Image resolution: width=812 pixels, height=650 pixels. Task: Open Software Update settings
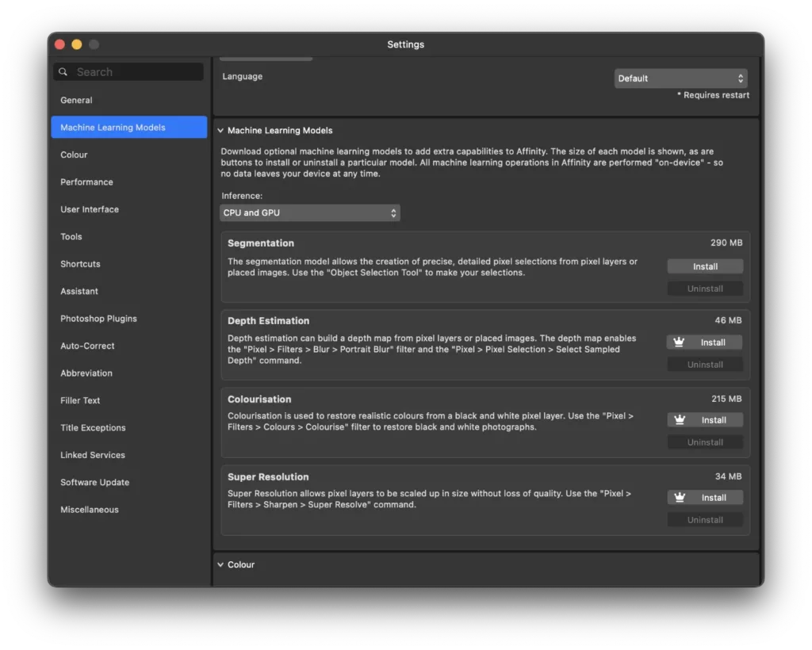95,482
